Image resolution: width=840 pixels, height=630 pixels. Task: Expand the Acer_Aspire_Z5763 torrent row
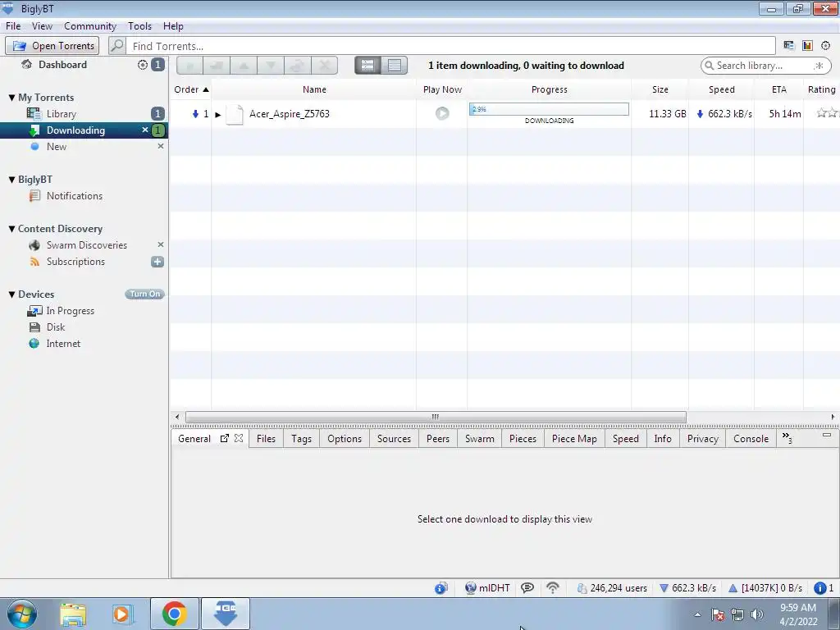click(218, 114)
